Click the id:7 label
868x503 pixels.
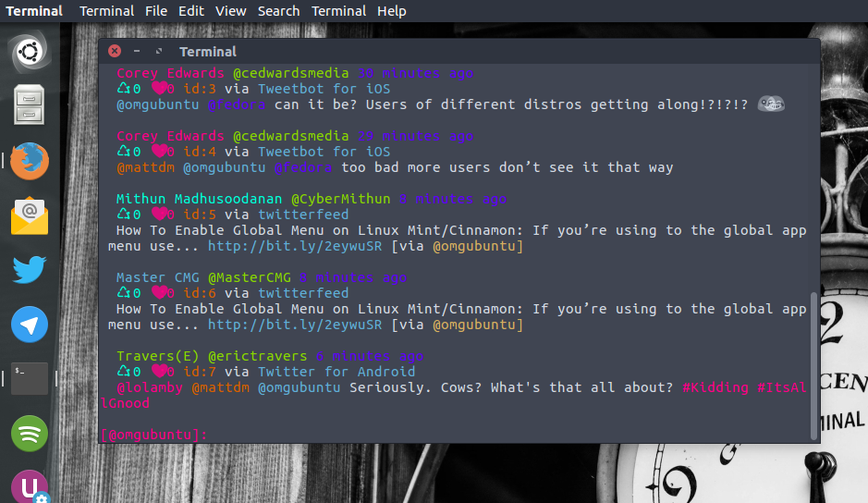click(200, 371)
